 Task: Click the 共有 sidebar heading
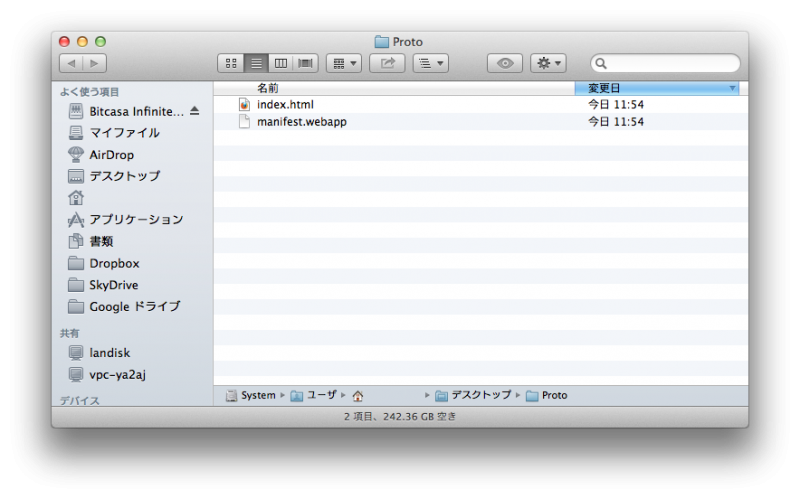(69, 334)
